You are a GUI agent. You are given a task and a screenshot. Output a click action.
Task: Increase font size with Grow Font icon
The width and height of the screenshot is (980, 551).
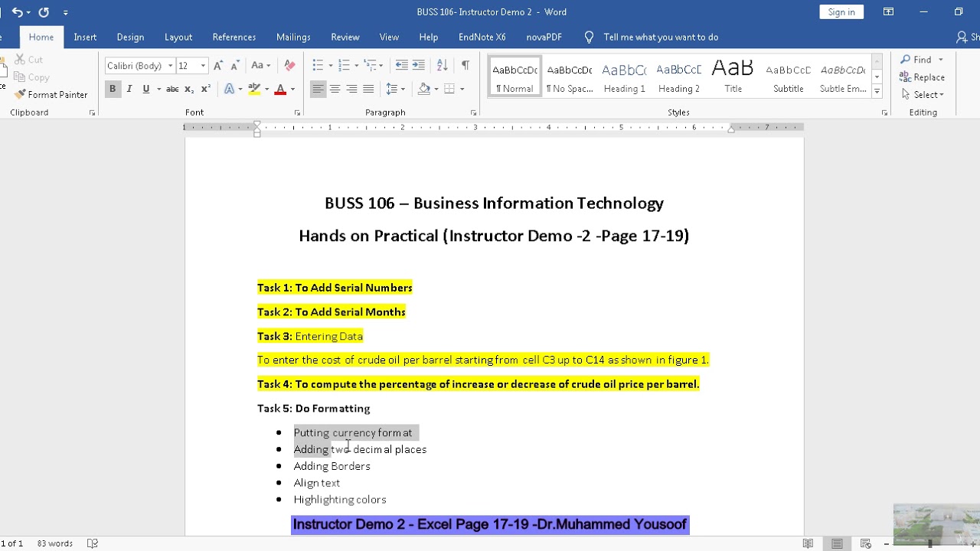coord(218,65)
